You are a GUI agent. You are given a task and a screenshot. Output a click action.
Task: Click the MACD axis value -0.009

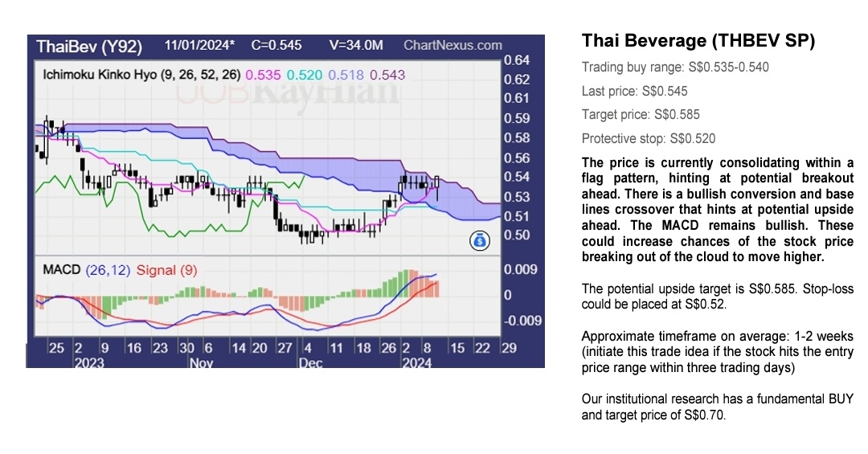(x=522, y=321)
